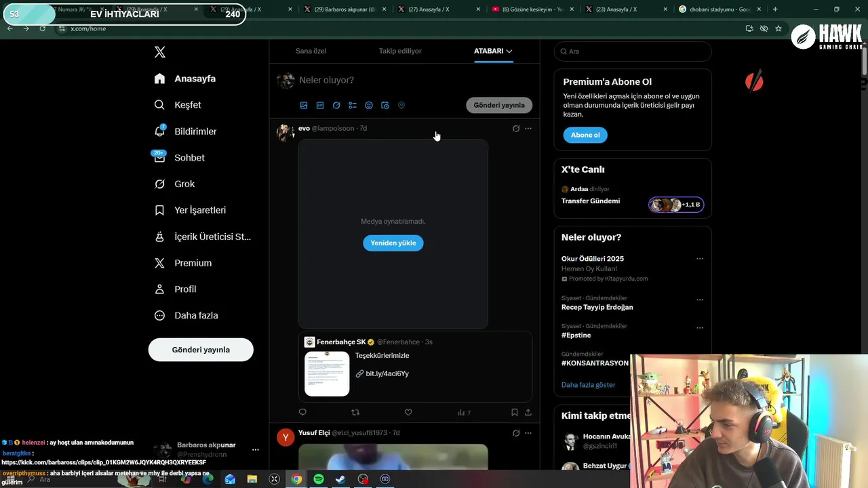The height and width of the screenshot is (488, 868).
Task: Open Microsoft Edge from the taskbar
Action: pyautogui.click(x=208, y=479)
